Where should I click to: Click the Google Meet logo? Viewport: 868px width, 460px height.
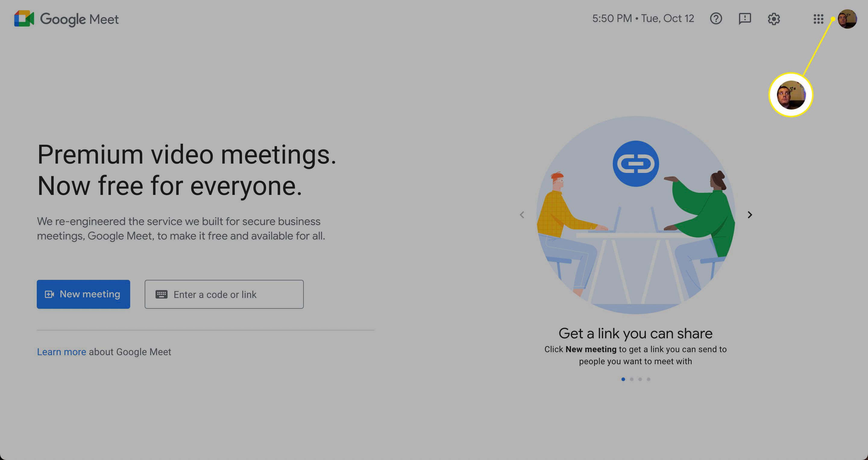pyautogui.click(x=66, y=19)
